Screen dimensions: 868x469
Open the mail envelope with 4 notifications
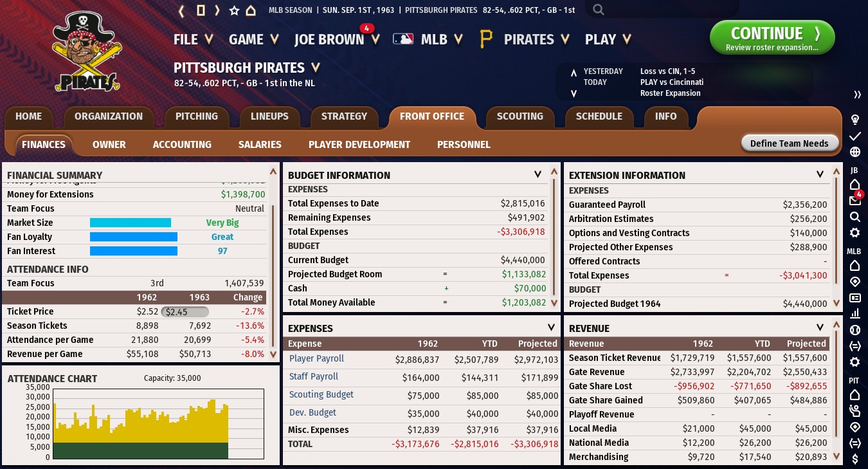[855, 201]
